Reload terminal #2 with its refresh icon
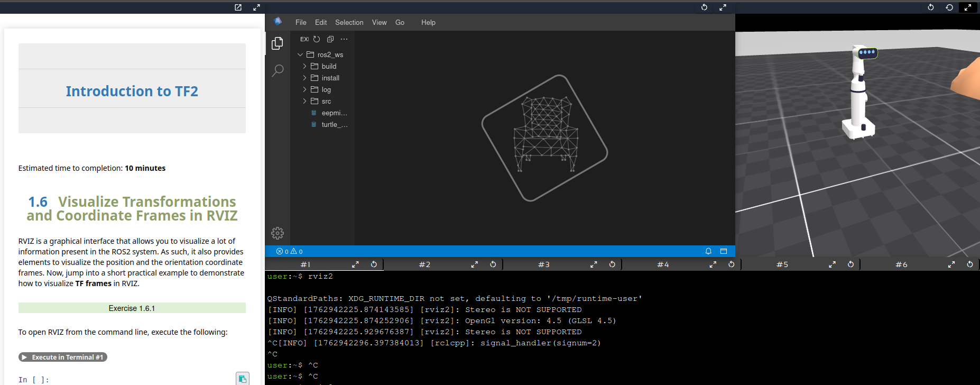This screenshot has height=385, width=980. pyautogui.click(x=493, y=264)
